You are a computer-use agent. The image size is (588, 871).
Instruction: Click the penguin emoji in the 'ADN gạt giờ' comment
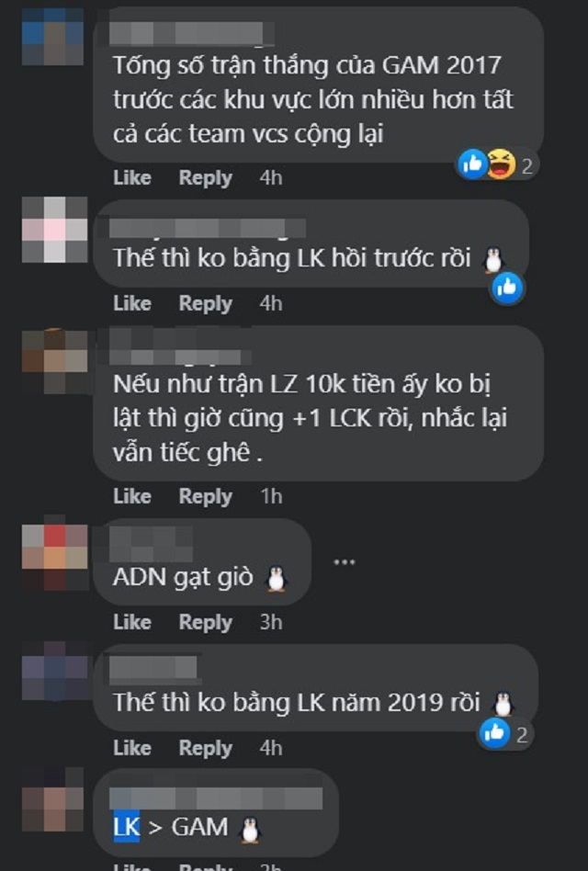[x=276, y=578]
